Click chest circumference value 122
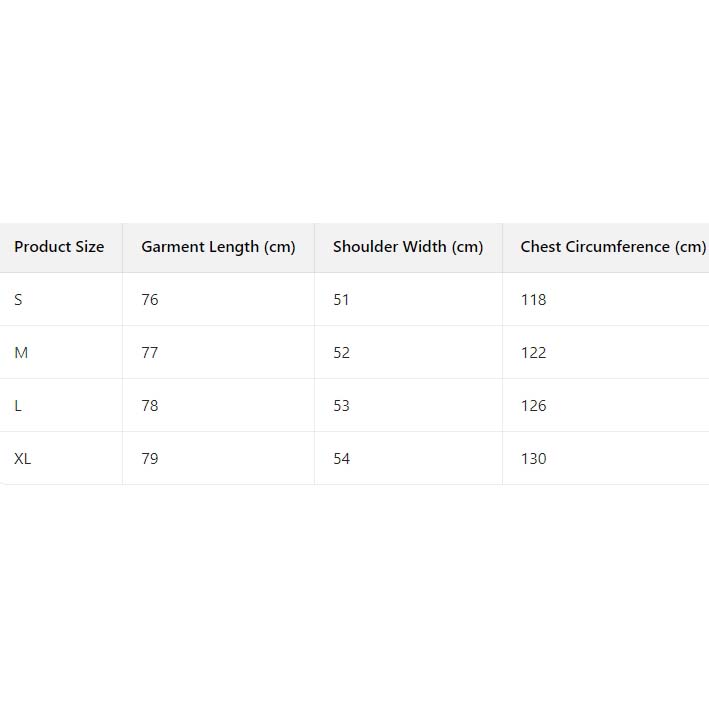 click(534, 353)
